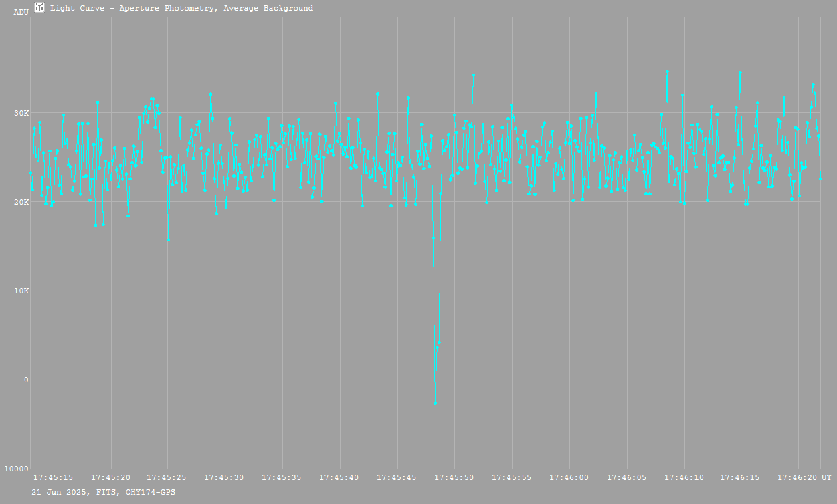The height and width of the screenshot is (504, 837).
Task: Click the 10K y-axis label
Action: 21,291
